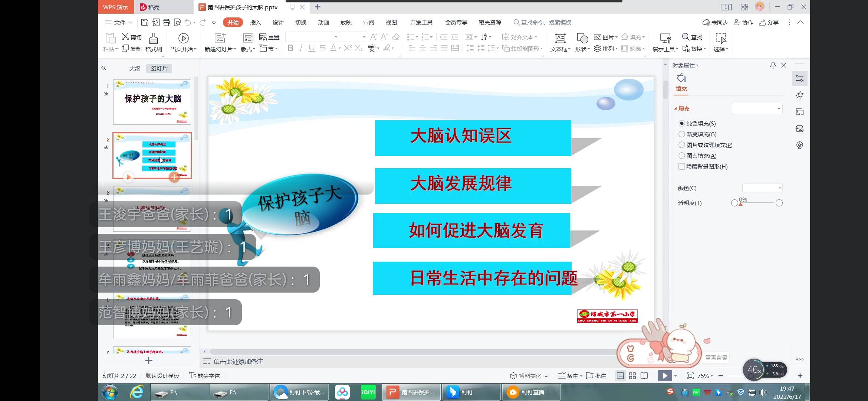Open the 颜色(C) color dropdown
868x401 pixels.
762,188
